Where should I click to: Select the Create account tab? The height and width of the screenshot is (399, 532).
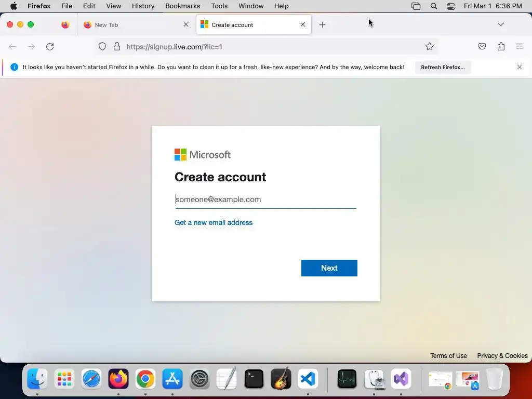[x=254, y=25]
